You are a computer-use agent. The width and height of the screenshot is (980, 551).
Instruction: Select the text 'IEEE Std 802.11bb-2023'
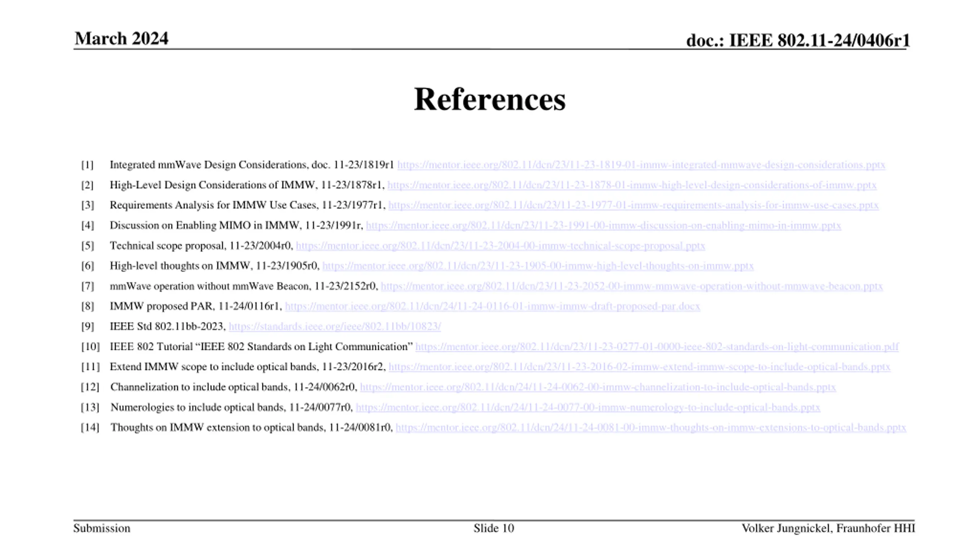pyautogui.click(x=167, y=326)
